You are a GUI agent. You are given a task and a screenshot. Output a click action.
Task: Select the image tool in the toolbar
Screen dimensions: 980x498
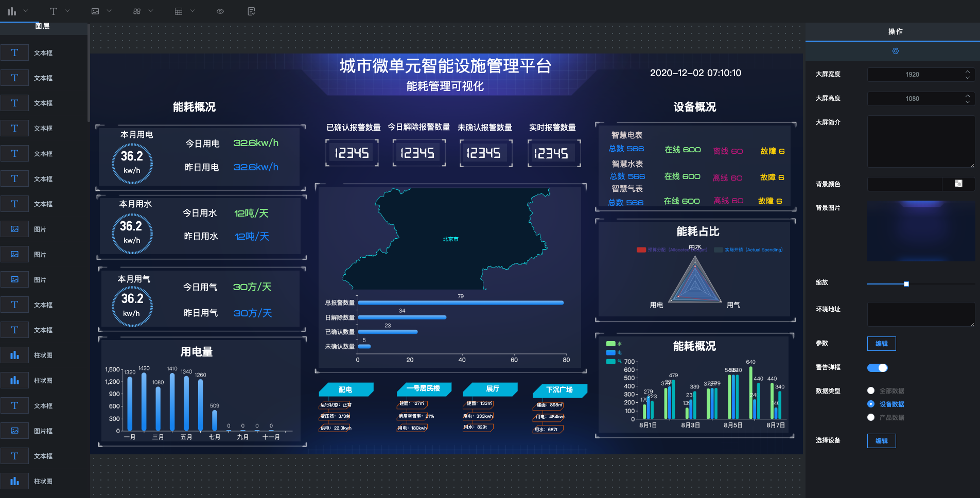[95, 10]
